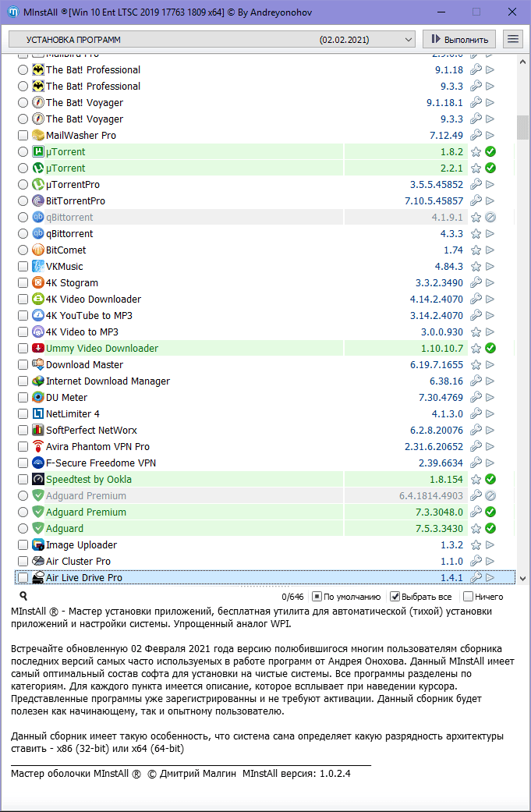Tick the Download Master checkbox
Screen dimensions: 531x812
coord(23,365)
